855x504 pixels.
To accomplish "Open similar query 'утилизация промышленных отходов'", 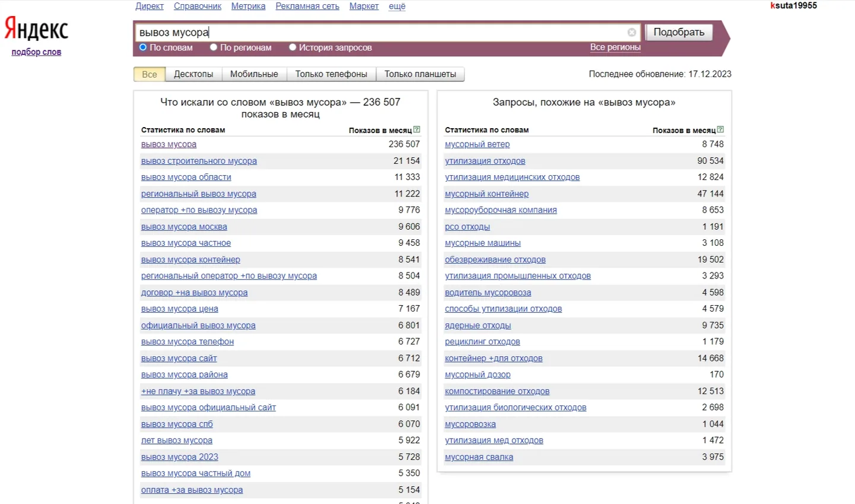I will 518,276.
